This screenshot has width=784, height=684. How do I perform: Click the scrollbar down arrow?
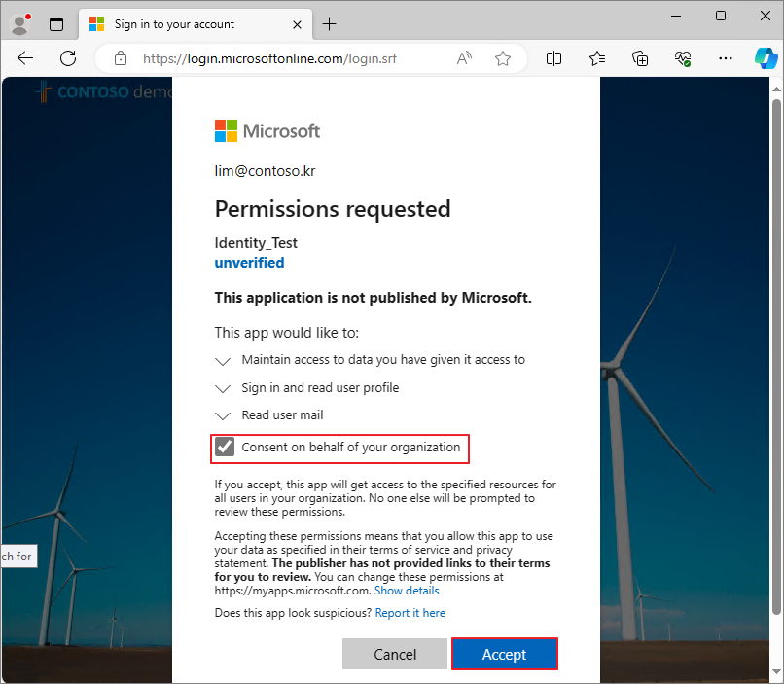point(776,671)
